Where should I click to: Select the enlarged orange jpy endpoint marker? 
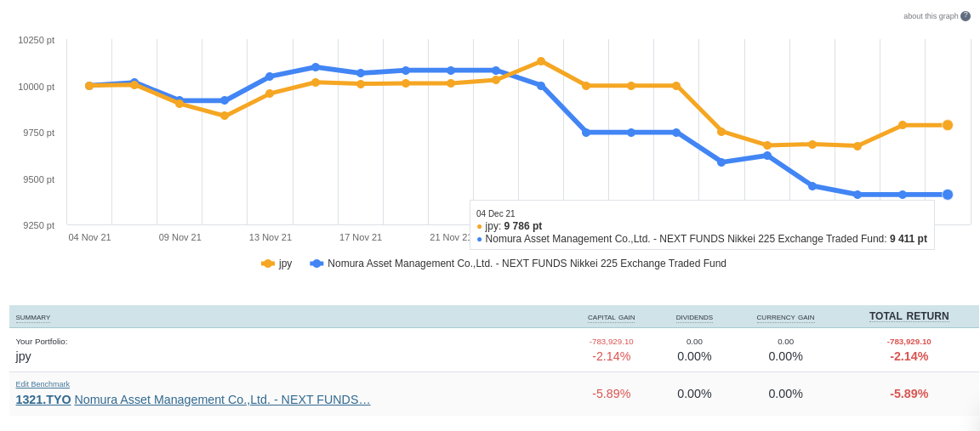(x=948, y=125)
